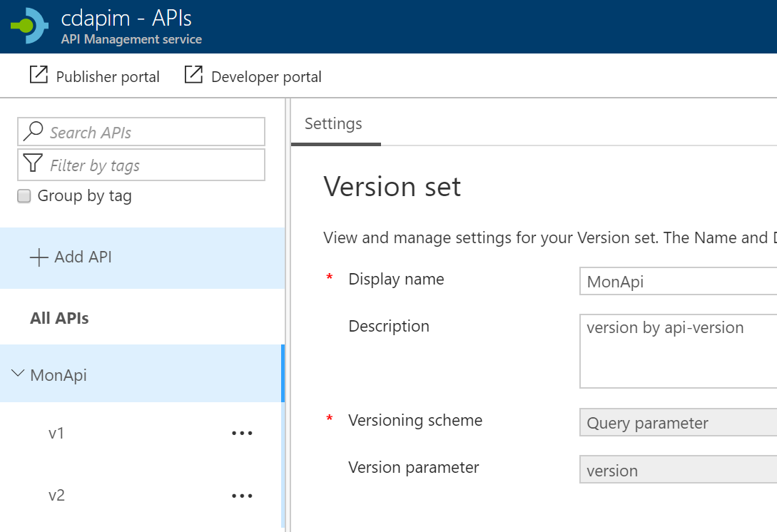Click the Developer portal external-link icon
This screenshot has height=532, width=777.
point(193,75)
